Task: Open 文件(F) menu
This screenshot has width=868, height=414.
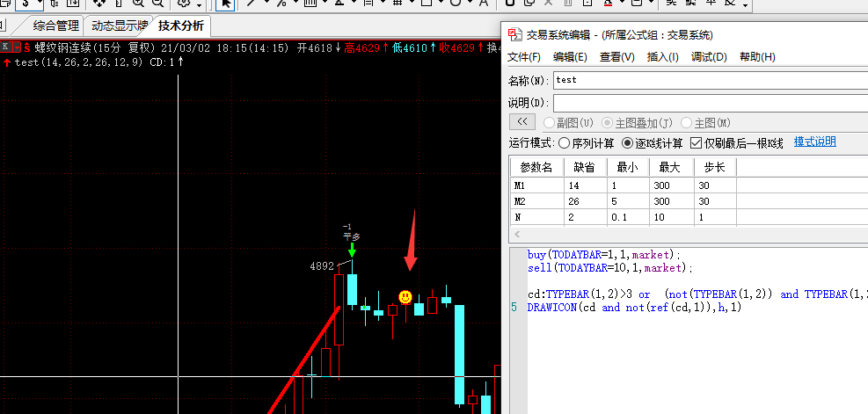Action: click(523, 57)
